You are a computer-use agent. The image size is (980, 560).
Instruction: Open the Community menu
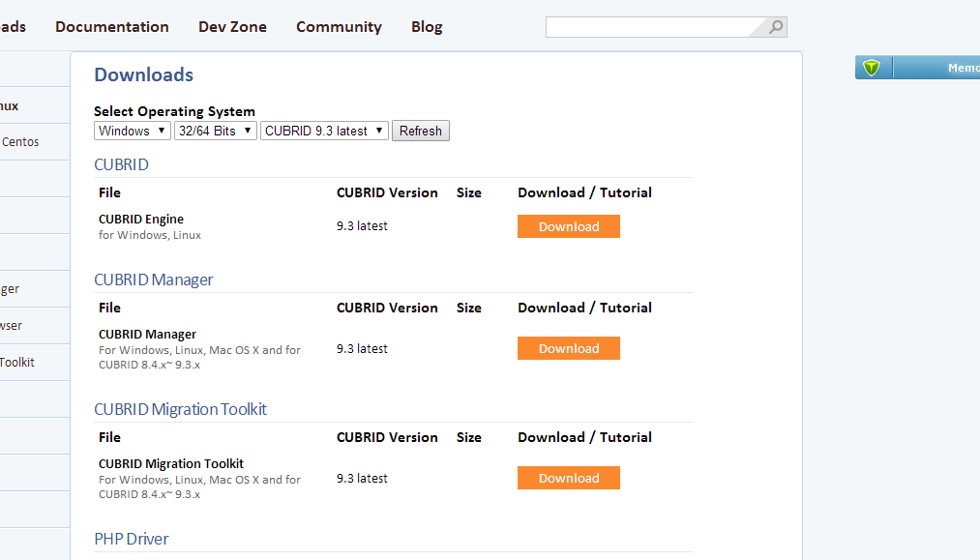pyautogui.click(x=339, y=27)
